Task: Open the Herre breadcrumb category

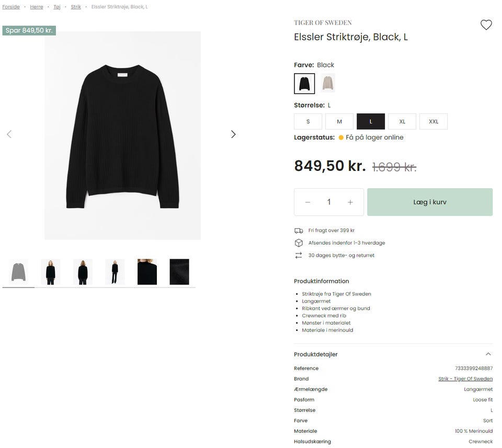Action: coord(37,7)
